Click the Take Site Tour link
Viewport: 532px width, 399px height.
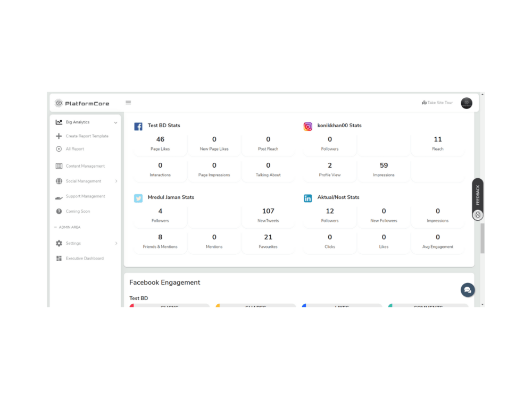tap(437, 103)
